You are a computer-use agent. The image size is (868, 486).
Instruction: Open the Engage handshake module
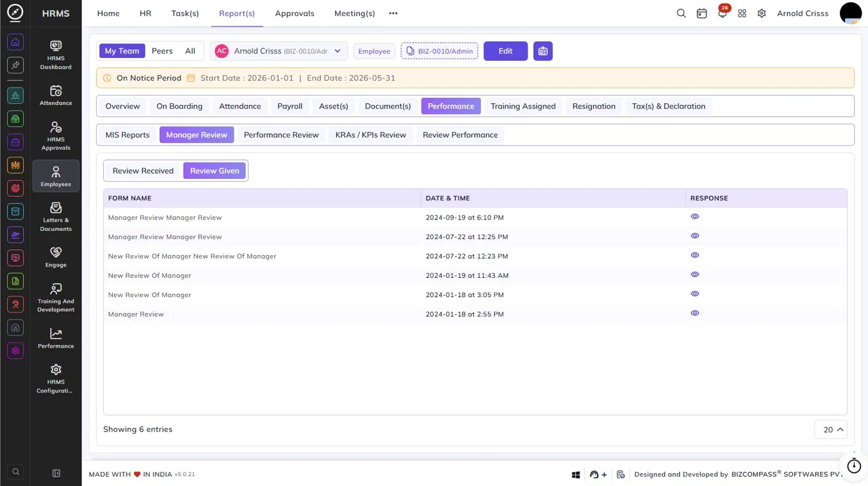tap(56, 257)
